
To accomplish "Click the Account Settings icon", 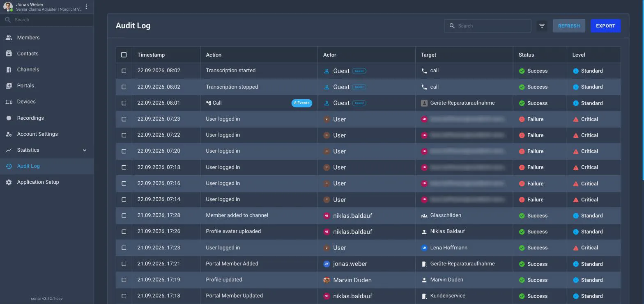I will (x=9, y=134).
